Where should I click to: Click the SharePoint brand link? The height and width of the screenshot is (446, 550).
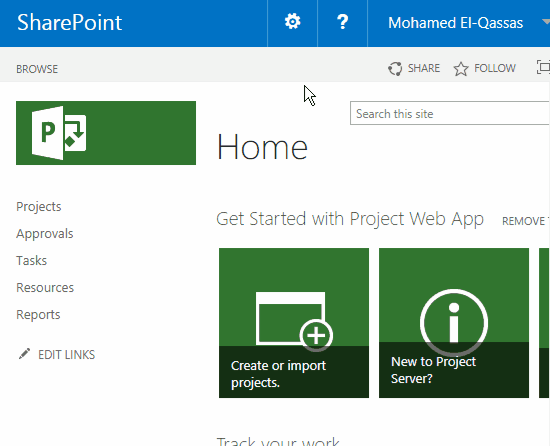[x=69, y=22]
